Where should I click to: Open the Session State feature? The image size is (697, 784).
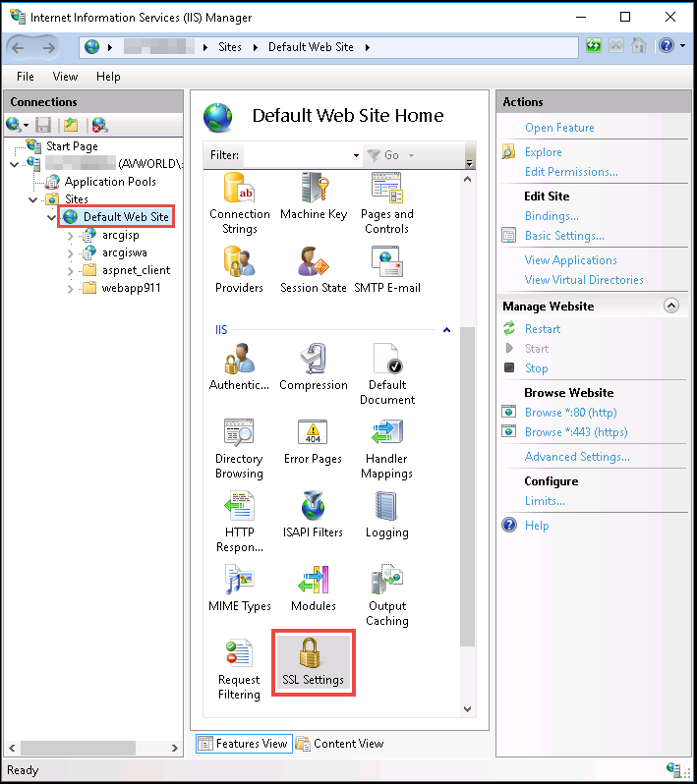[x=314, y=269]
